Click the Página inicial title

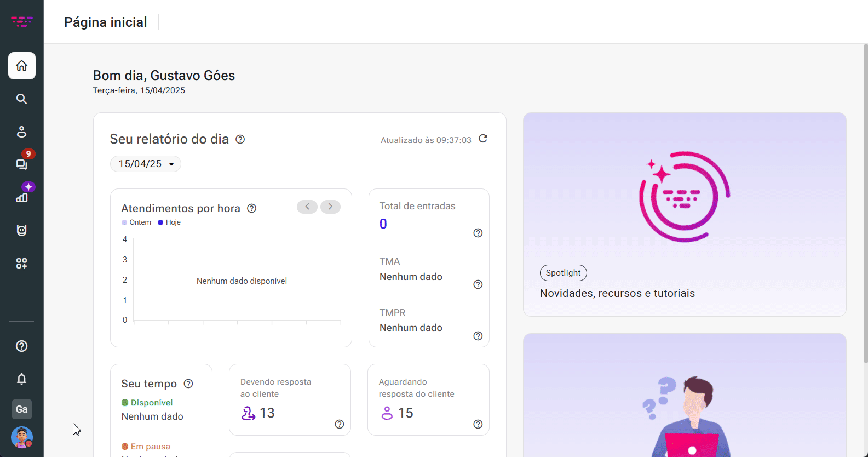click(x=106, y=22)
